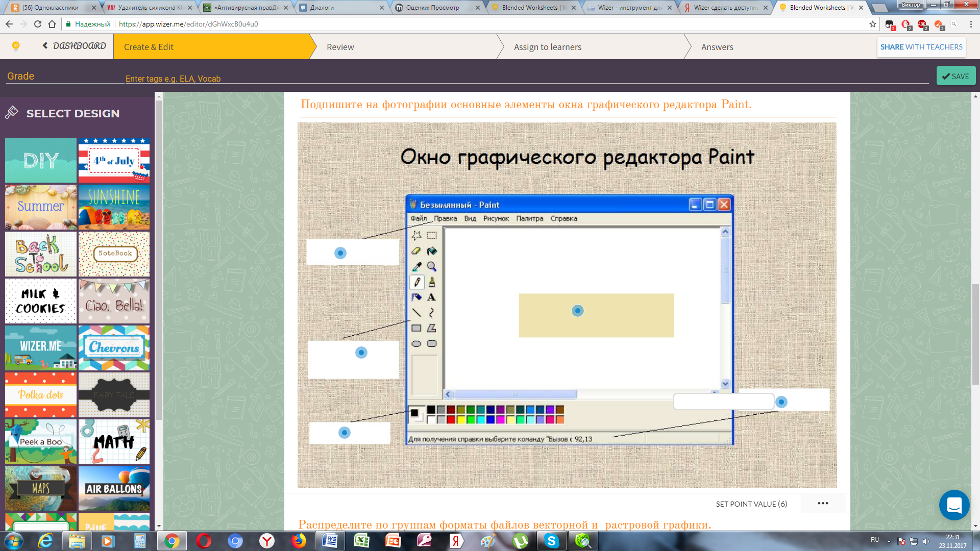Click the blue hotspot on the yellow rectangle

click(x=577, y=311)
